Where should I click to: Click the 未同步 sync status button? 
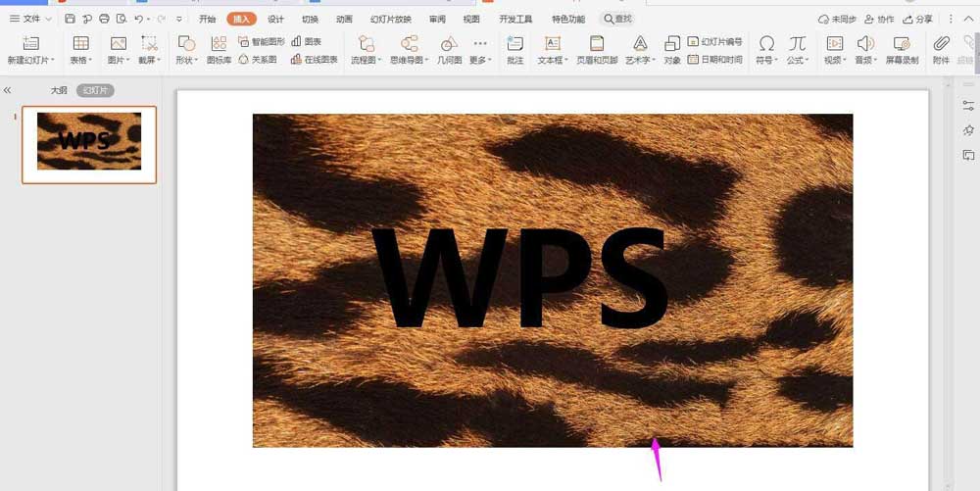(837, 19)
